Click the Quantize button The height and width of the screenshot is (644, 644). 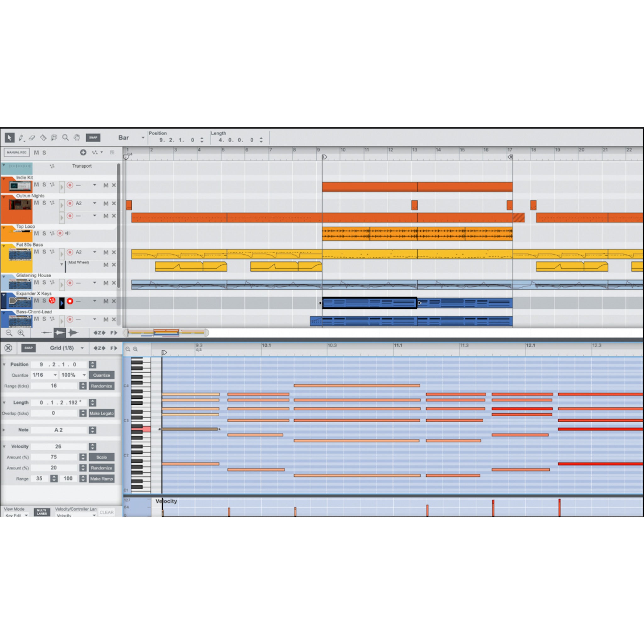point(102,375)
